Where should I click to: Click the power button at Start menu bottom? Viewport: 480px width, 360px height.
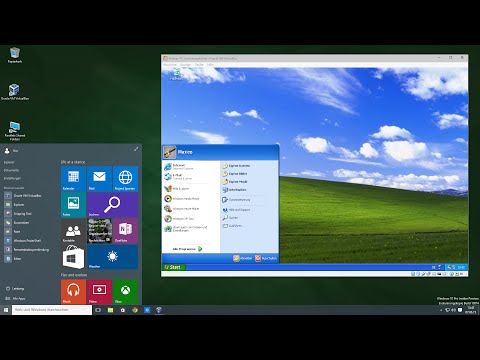[15, 289]
